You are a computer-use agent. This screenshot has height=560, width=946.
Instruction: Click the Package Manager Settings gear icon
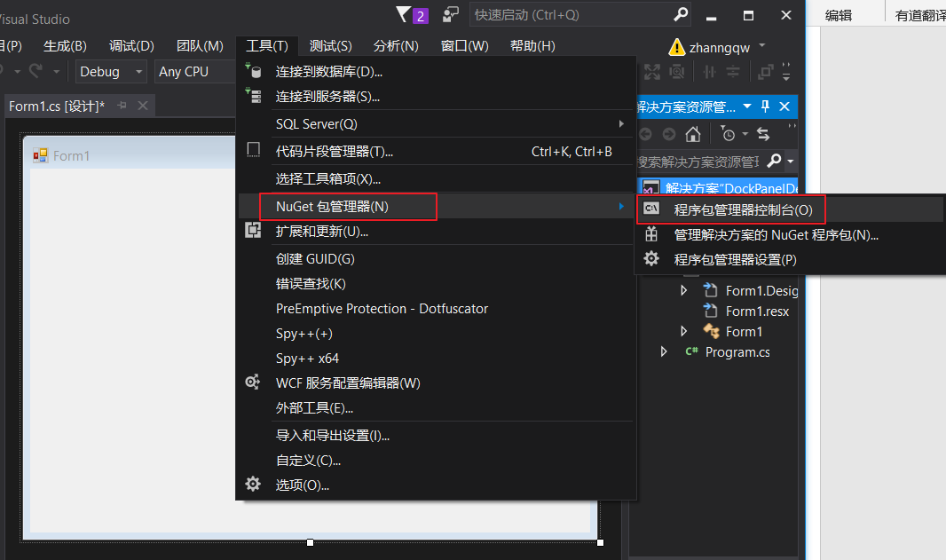pos(651,259)
